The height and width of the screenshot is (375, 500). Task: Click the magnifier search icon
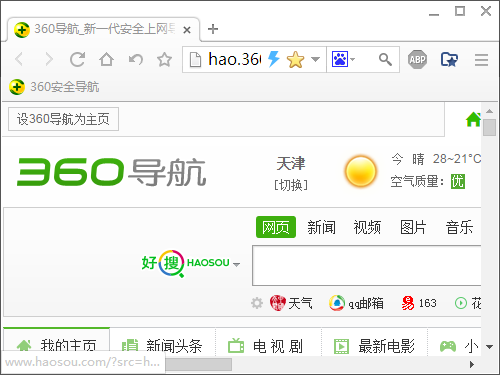click(385, 60)
